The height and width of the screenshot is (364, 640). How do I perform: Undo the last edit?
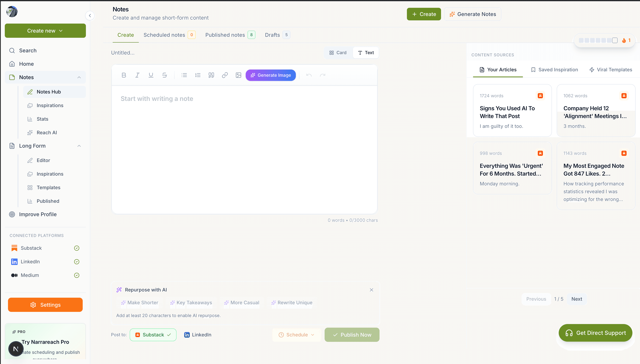coord(309,75)
